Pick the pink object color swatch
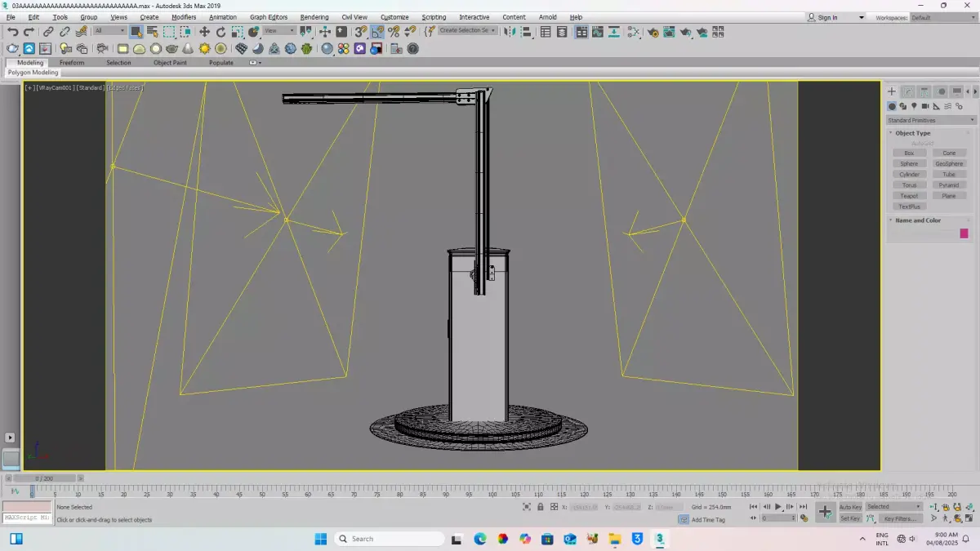Viewport: 980px width, 551px height. pos(964,233)
